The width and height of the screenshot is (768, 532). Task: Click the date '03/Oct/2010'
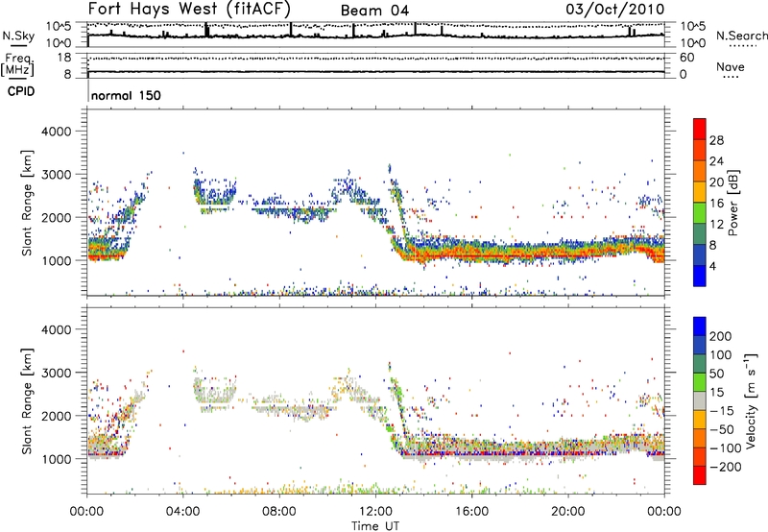pyautogui.click(x=615, y=9)
